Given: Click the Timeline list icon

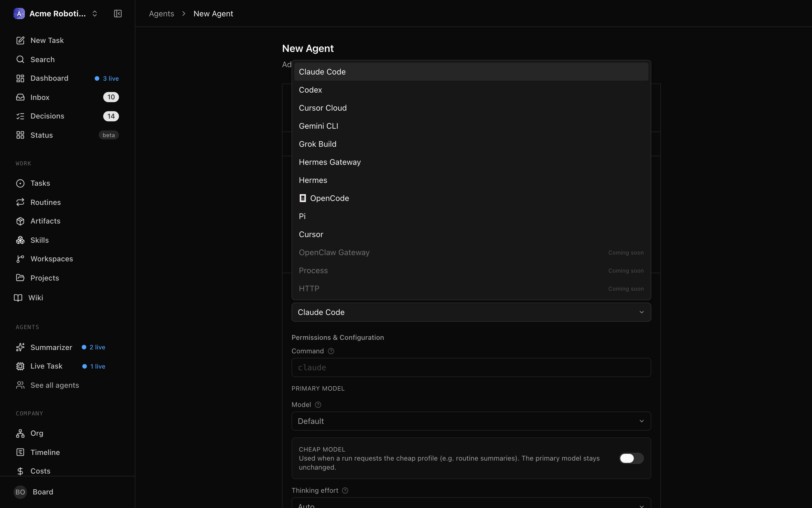Looking at the screenshot, I should coord(20,452).
